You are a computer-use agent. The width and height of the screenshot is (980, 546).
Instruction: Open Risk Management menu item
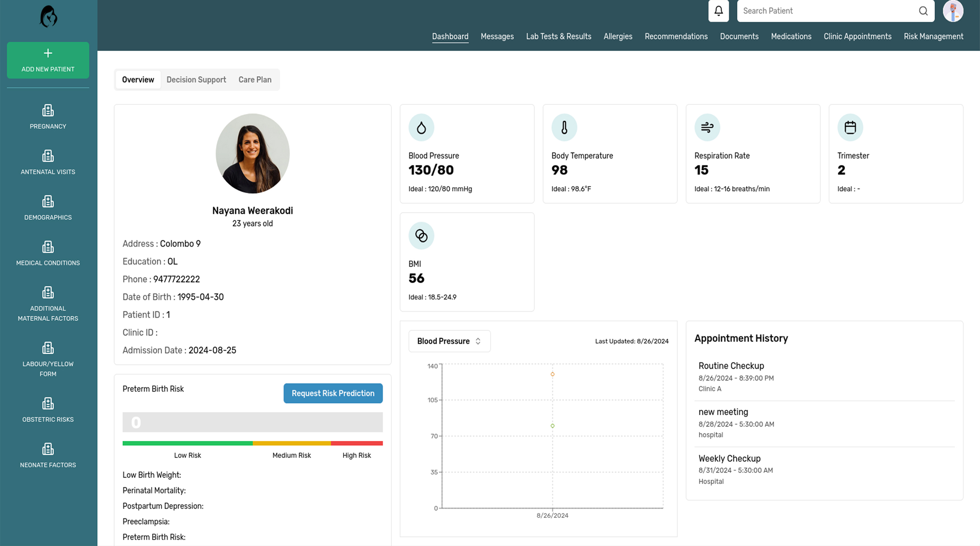[x=934, y=36]
